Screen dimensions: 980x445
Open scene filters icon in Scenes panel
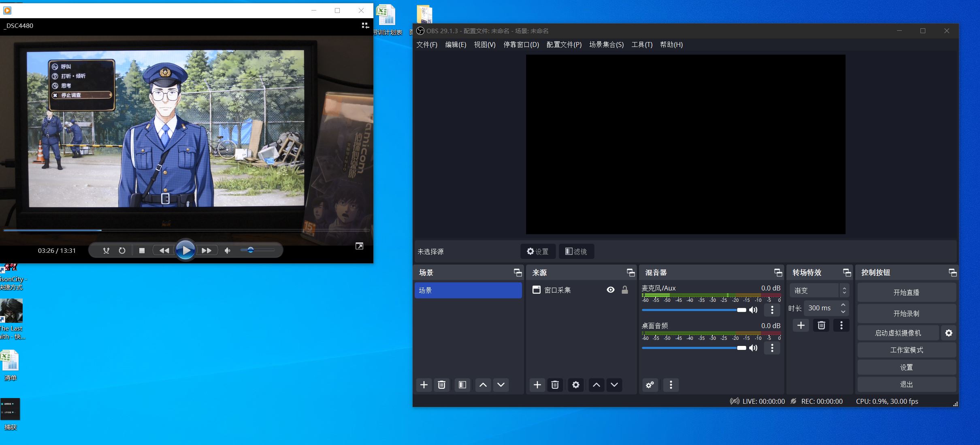462,385
